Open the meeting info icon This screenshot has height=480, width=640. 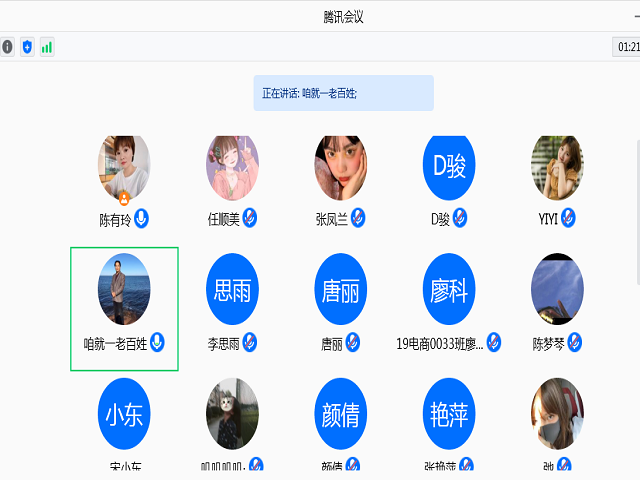click(x=7, y=47)
